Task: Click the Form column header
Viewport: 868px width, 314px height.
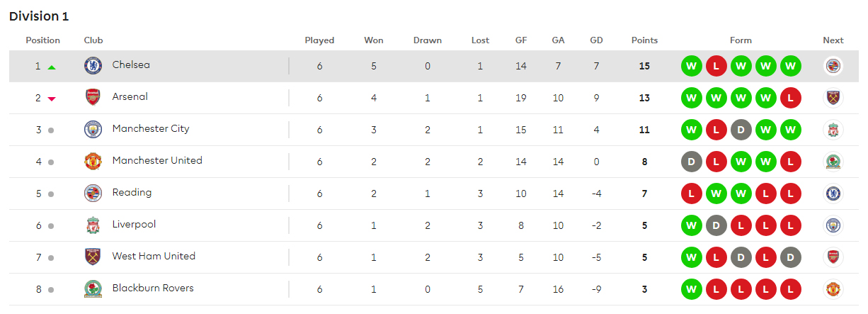Action: [741, 40]
